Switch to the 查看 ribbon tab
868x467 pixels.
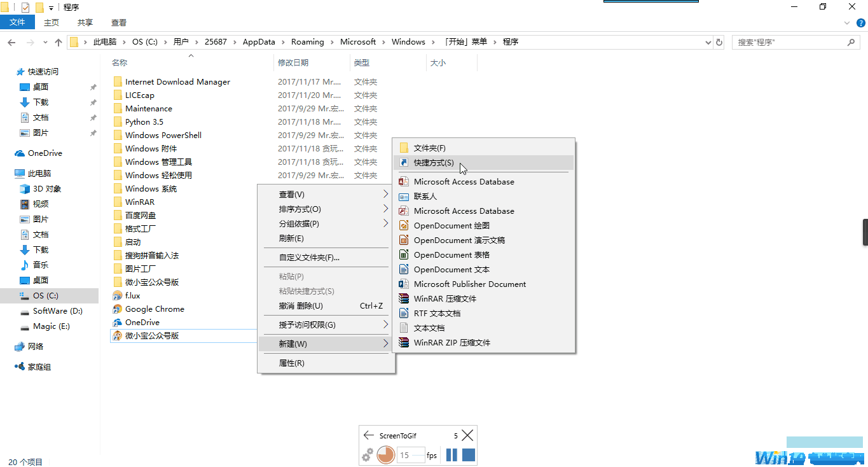point(119,22)
